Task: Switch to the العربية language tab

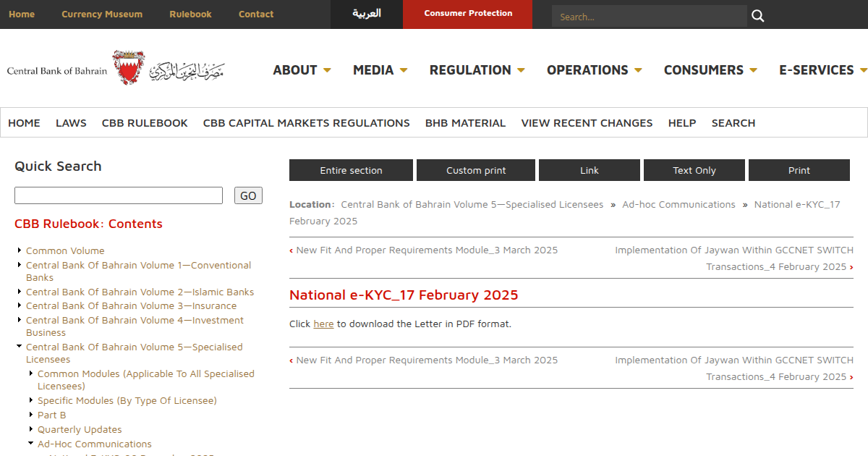Action: click(x=366, y=14)
